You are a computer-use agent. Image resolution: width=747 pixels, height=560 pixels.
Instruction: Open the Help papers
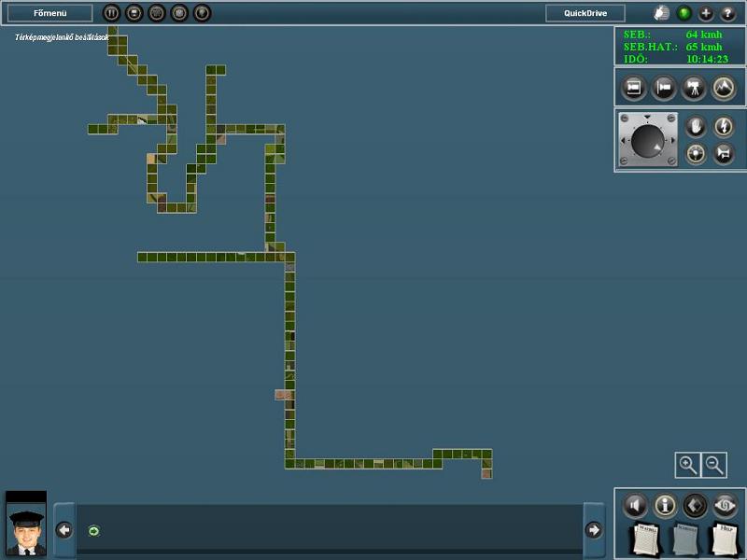726,539
